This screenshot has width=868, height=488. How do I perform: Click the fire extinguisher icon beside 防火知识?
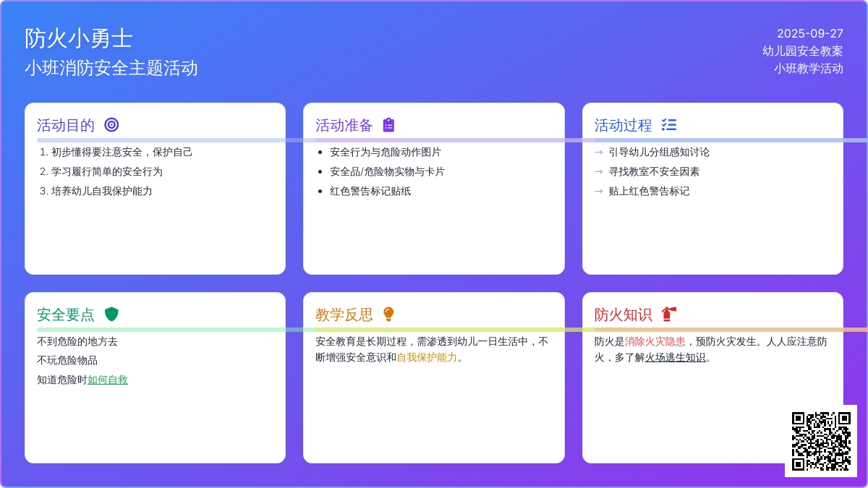(669, 314)
